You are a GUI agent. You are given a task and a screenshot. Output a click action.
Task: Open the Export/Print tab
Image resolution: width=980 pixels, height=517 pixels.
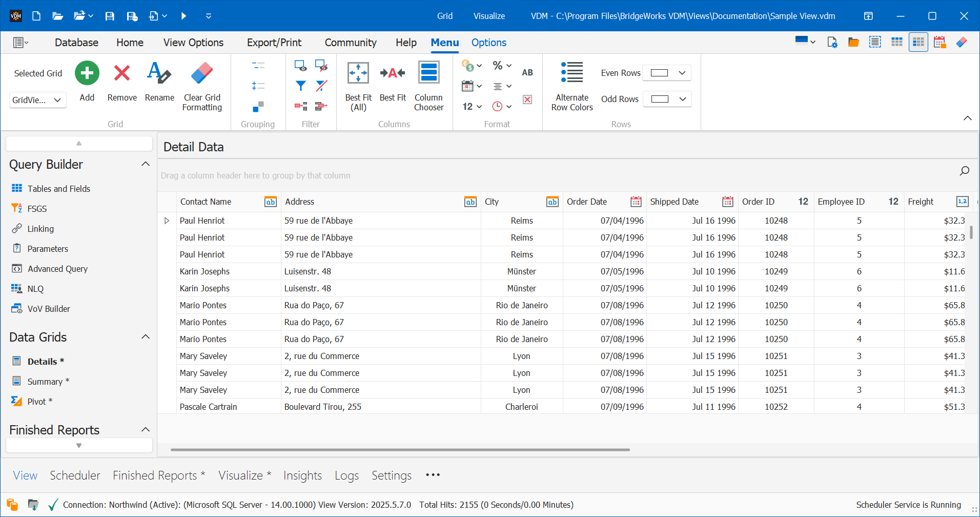coord(274,43)
